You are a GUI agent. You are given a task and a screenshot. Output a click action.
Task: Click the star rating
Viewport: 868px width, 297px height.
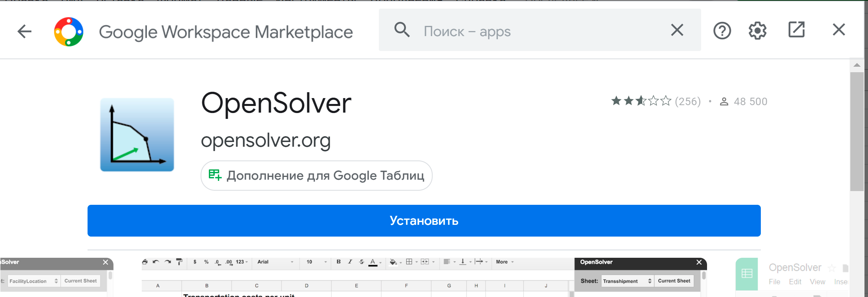641,101
